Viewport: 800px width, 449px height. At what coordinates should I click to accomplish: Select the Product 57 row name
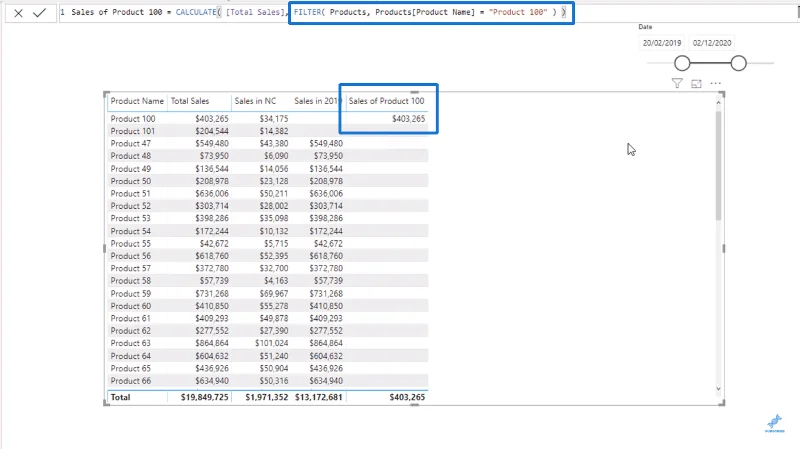(x=131, y=268)
